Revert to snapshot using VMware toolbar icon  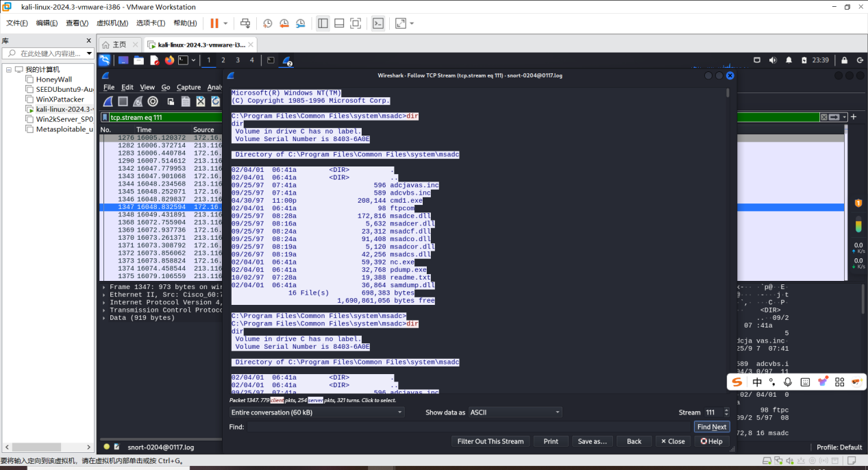(284, 23)
